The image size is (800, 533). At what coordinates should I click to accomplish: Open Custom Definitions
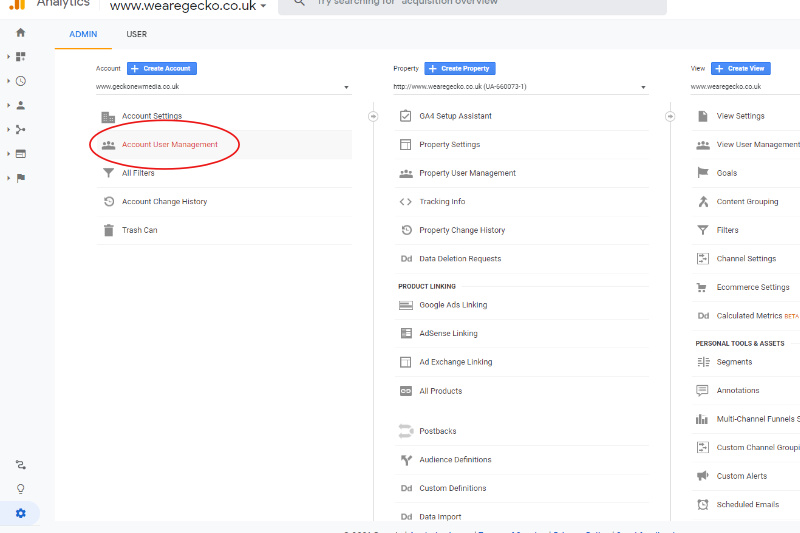tap(521, 489)
